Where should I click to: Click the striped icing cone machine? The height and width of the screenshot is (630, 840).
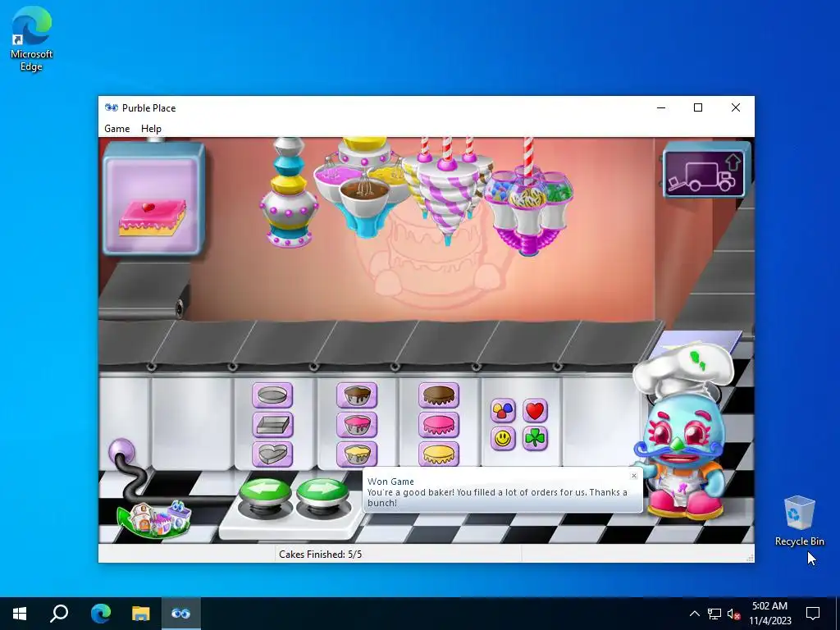tap(448, 191)
